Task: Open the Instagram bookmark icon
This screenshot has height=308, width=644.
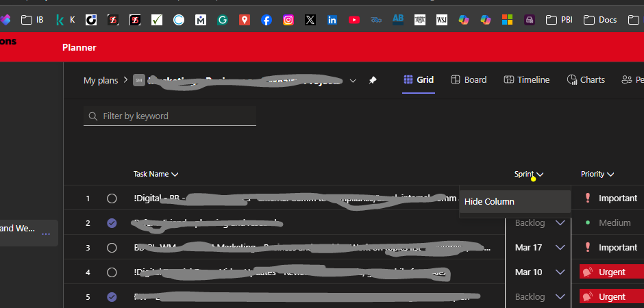Action: (288, 20)
